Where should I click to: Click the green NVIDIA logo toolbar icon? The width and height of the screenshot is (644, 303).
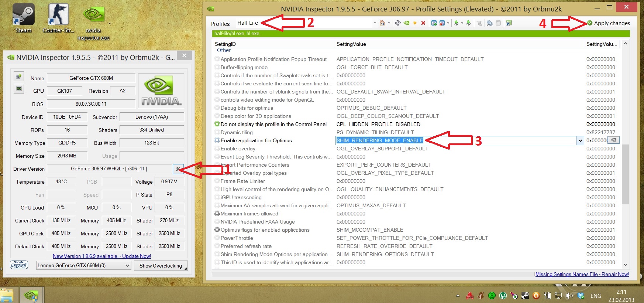406,23
